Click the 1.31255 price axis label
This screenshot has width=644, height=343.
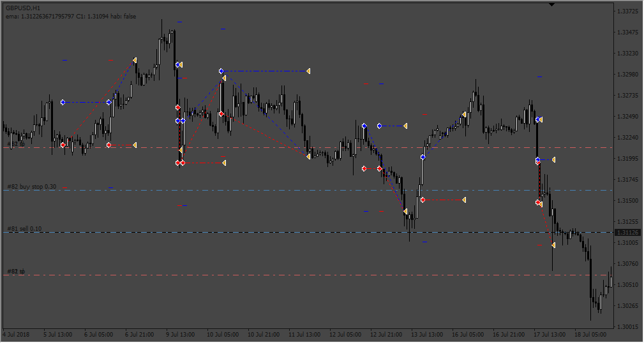click(628, 222)
